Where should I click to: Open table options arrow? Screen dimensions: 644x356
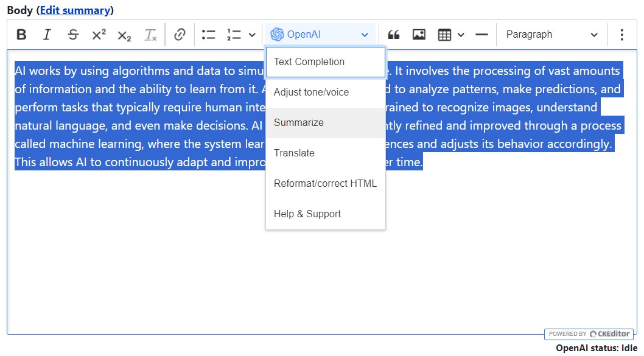pos(461,35)
